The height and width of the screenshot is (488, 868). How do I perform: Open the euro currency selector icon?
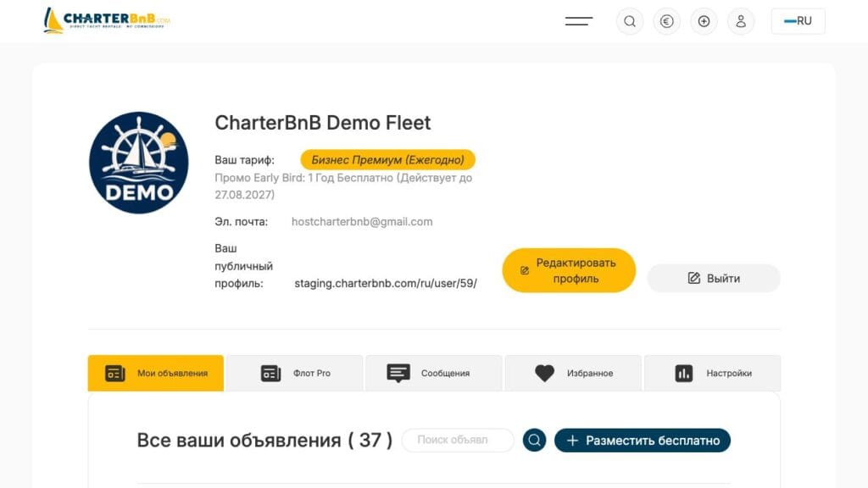coord(666,21)
